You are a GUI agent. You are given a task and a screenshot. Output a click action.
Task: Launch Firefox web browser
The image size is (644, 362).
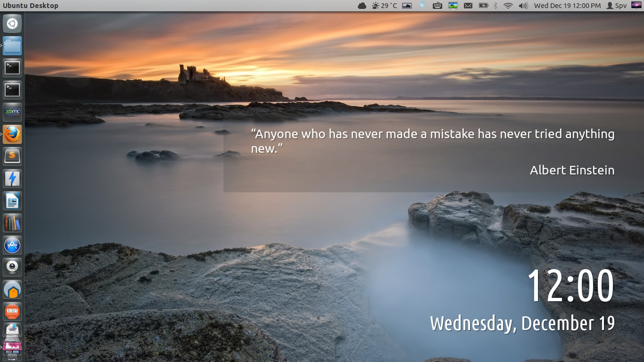pos(12,134)
